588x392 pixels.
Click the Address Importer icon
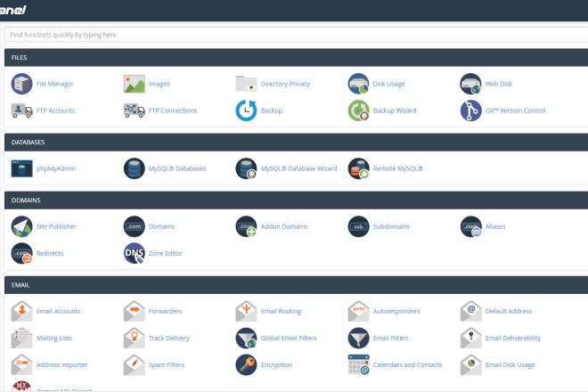[21, 364]
